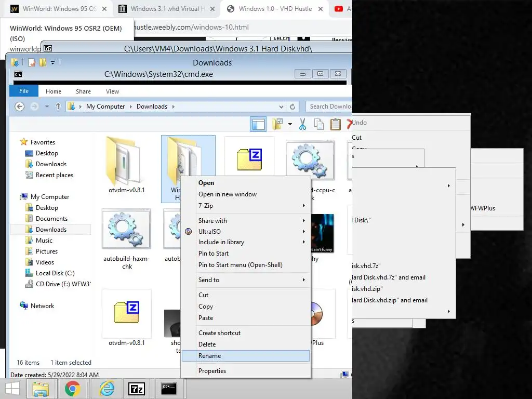Expand chevron after My Computer breadcrumb
The width and height of the screenshot is (532, 399).
tap(130, 107)
